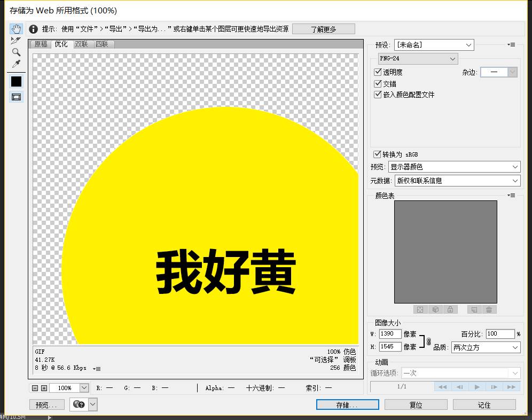The image size is (532, 420).
Task: Jump to first animation frame
Action: 443,387
